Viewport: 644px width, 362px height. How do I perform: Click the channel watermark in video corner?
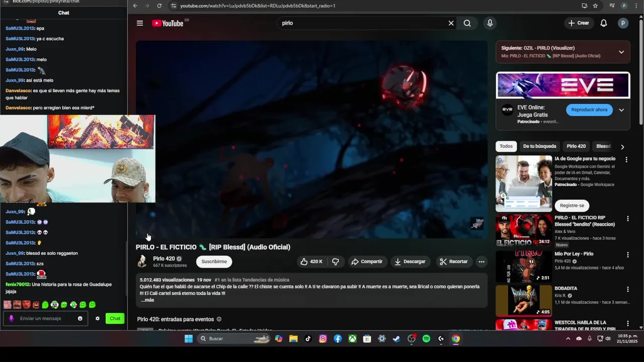click(477, 224)
